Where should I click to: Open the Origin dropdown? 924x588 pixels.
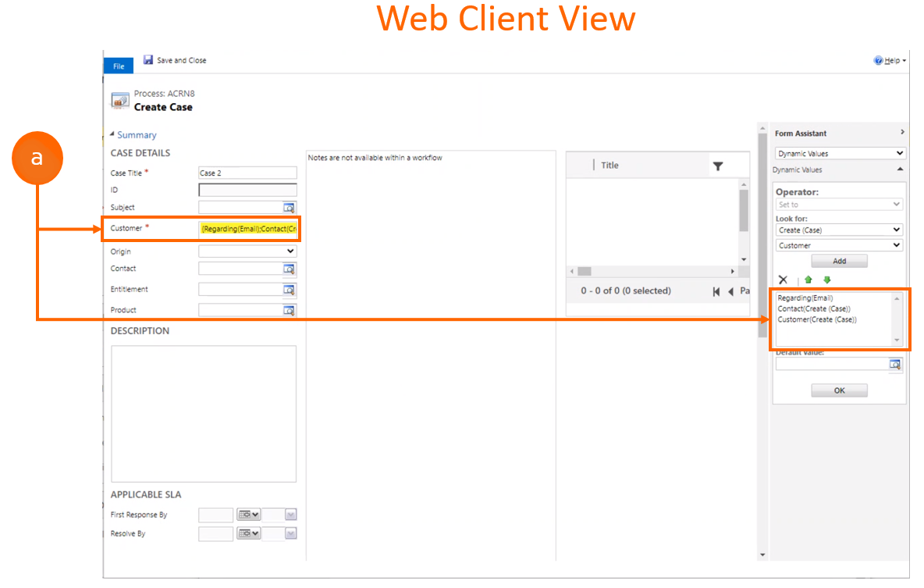[247, 251]
